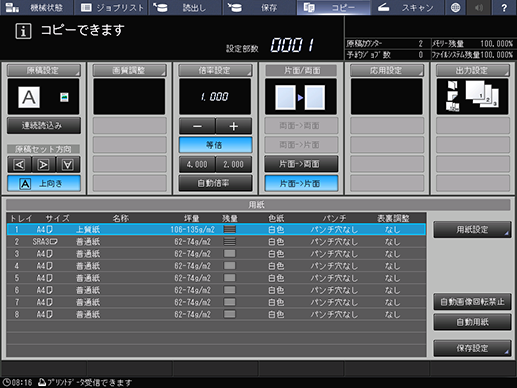Click the パンチ column header
The image size is (517, 388).
(x=334, y=218)
